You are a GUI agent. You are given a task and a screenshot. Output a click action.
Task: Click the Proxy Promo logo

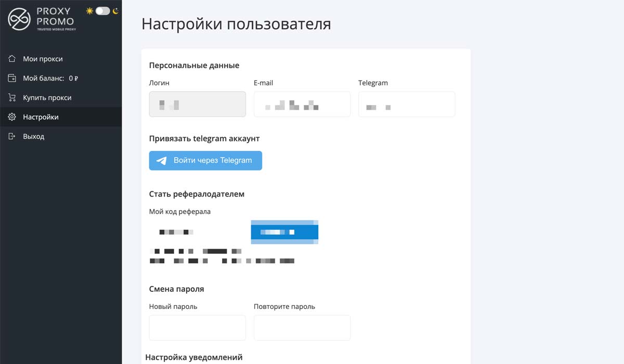(x=42, y=20)
